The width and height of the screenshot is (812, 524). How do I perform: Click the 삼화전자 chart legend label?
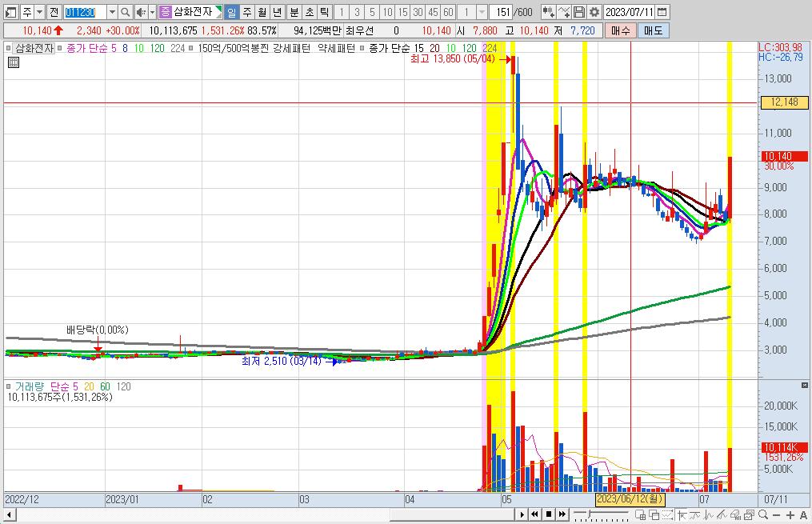34,48
